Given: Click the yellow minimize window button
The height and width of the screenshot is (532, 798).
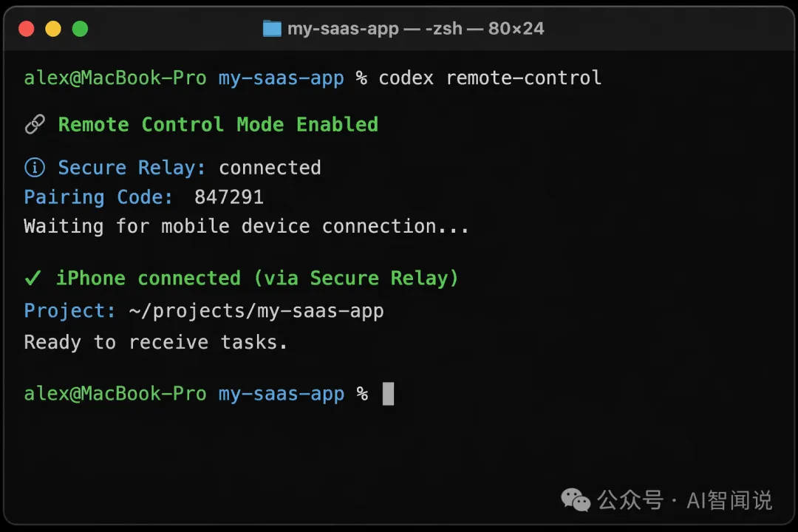Looking at the screenshot, I should pyautogui.click(x=53, y=29).
